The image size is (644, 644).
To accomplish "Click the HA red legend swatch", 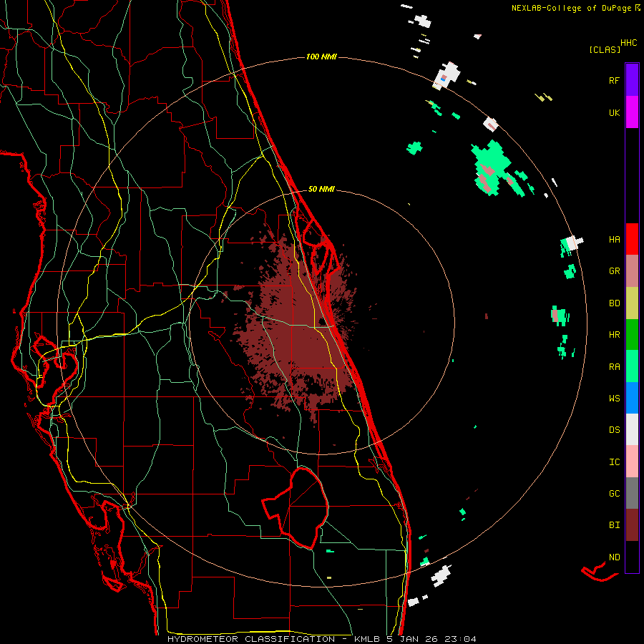I will [632, 239].
